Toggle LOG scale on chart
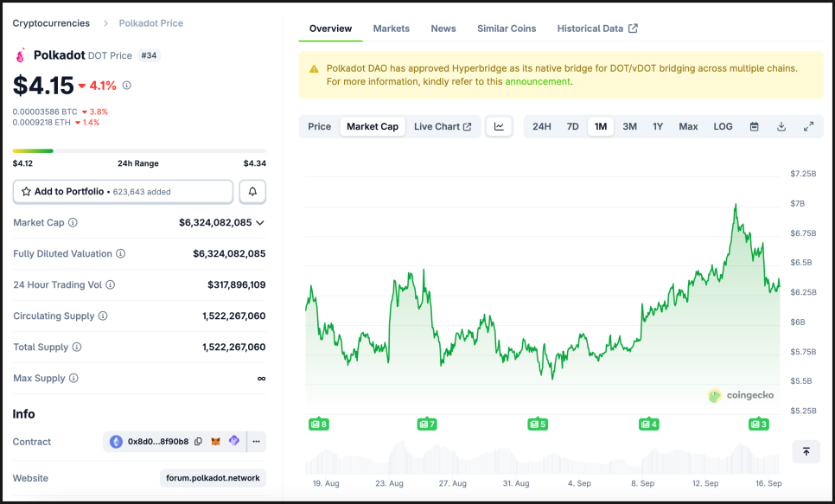Screen dimensions: 835x504 click(723, 126)
